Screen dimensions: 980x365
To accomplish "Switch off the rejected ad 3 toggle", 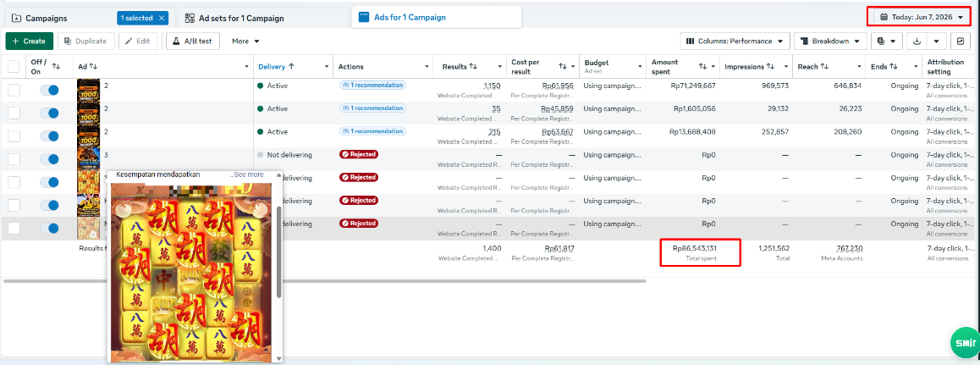I will click(x=49, y=159).
